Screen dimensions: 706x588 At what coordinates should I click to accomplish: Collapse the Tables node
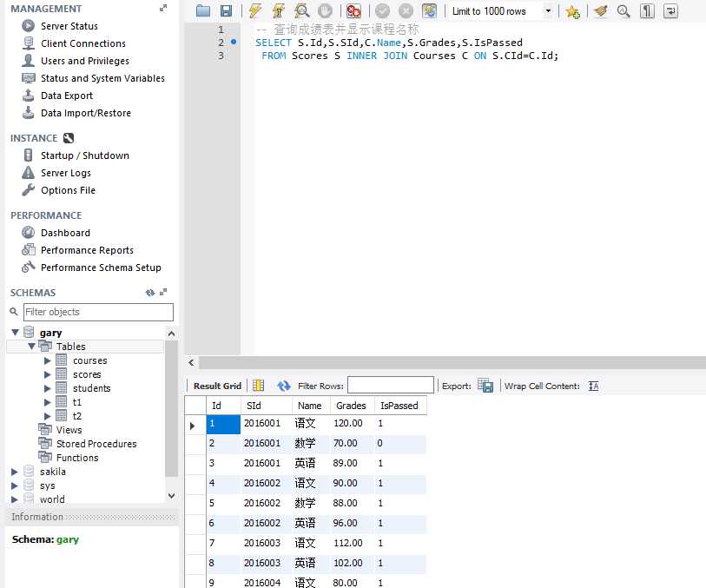click(31, 347)
